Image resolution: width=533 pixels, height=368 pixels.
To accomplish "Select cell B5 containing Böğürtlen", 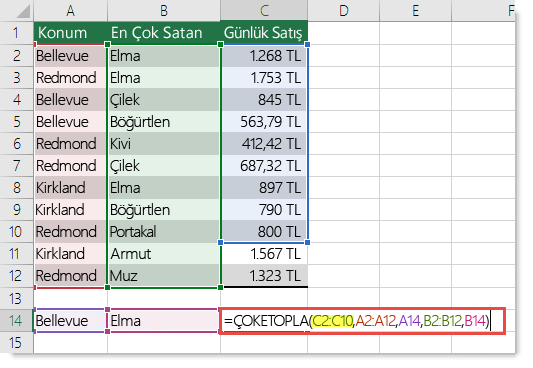I will [164, 122].
